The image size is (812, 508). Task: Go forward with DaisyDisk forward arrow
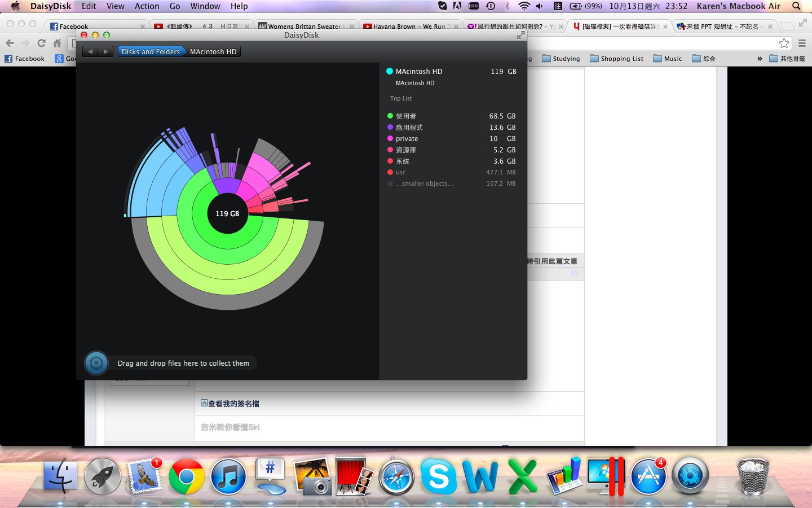pos(105,51)
